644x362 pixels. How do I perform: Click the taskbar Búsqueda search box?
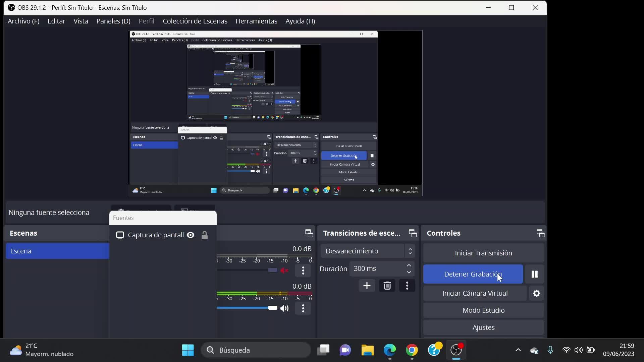tap(256, 350)
